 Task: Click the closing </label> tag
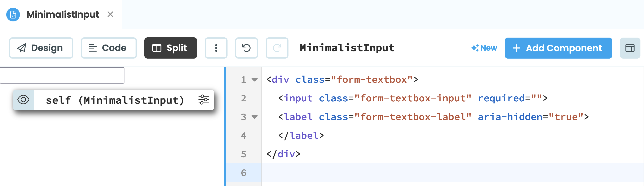(x=301, y=135)
